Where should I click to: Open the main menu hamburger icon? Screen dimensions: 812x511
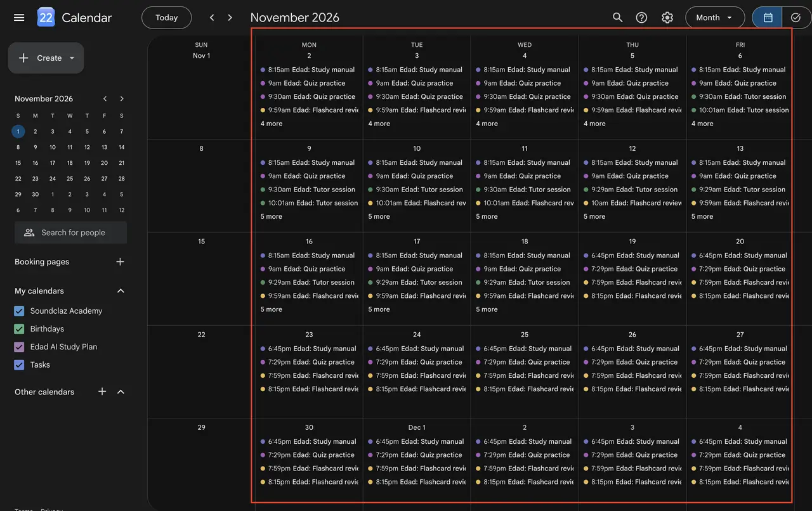19,18
